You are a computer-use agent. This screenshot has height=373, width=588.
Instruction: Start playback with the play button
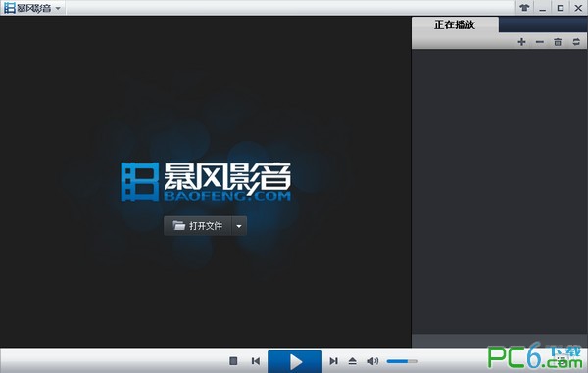295,361
